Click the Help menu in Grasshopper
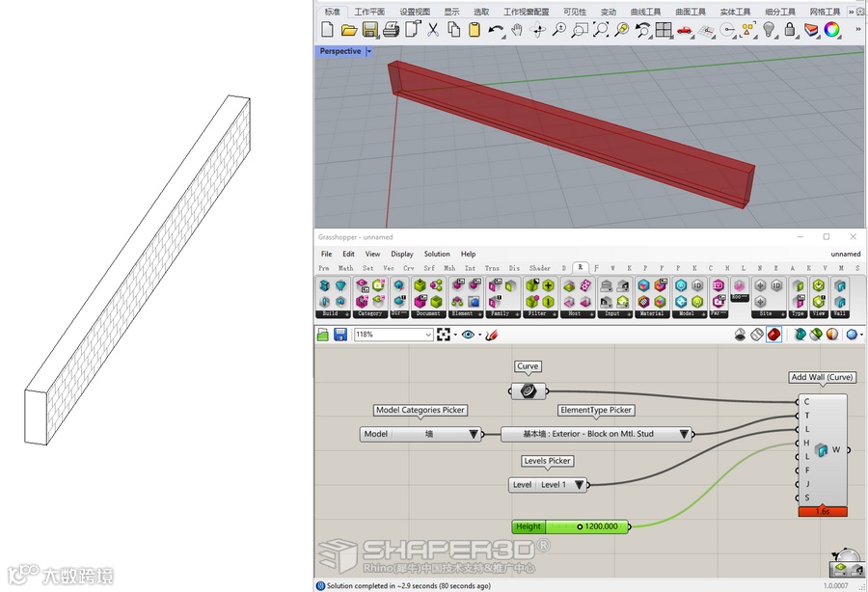Image resolution: width=868 pixels, height=592 pixels. point(469,254)
